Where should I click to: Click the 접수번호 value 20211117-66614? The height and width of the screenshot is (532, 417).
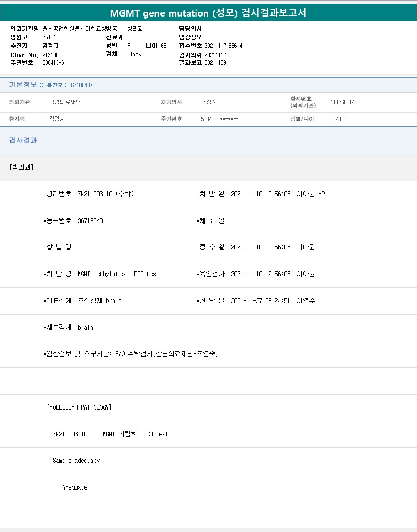[223, 46]
